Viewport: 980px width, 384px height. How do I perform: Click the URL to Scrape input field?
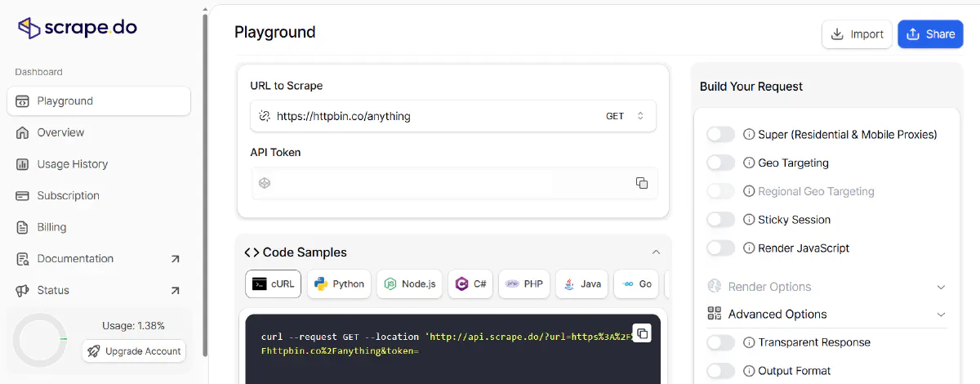pos(433,116)
